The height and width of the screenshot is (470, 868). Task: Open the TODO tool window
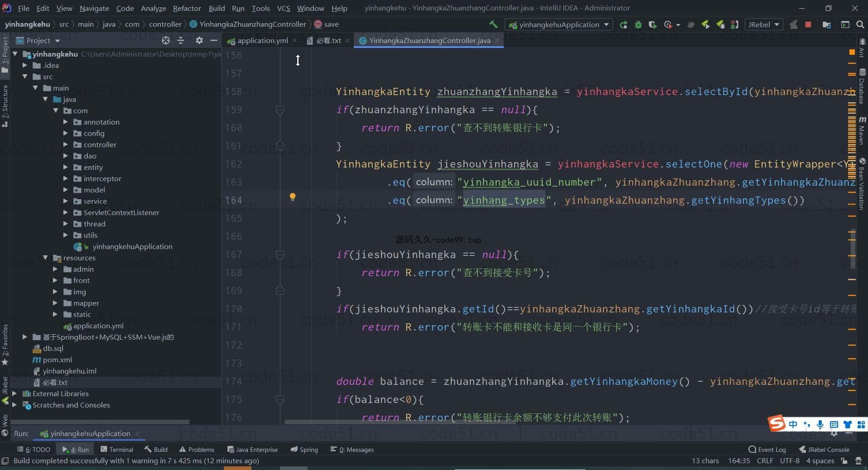(34, 450)
